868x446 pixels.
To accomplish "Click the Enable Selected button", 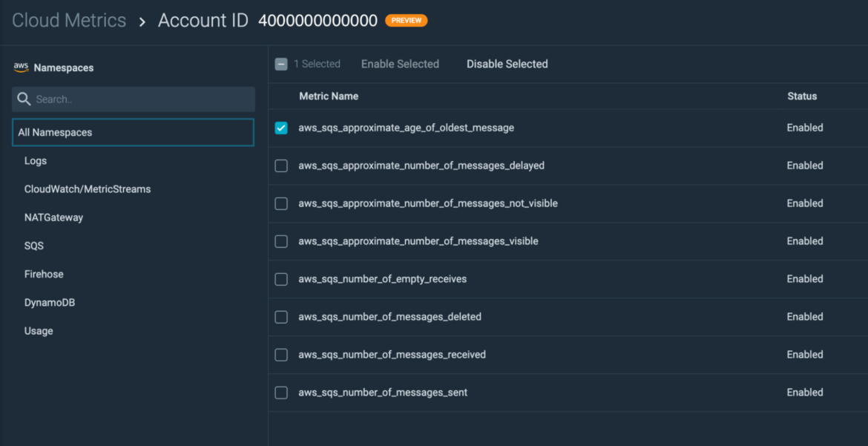I will pyautogui.click(x=400, y=65).
